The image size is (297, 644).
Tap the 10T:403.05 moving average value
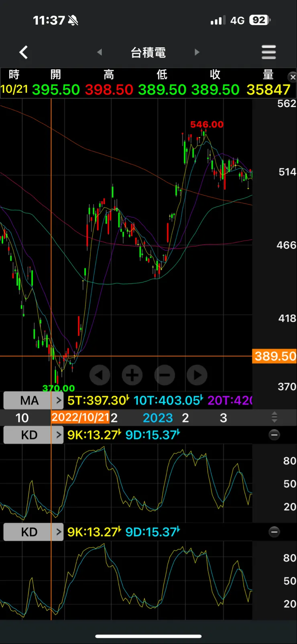[168, 400]
